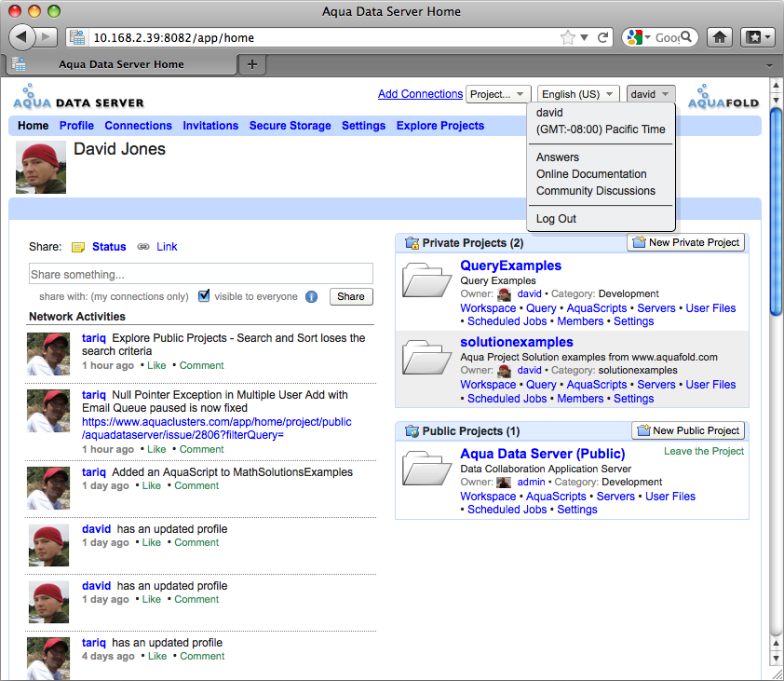Click the New Private Project button

tap(686, 242)
